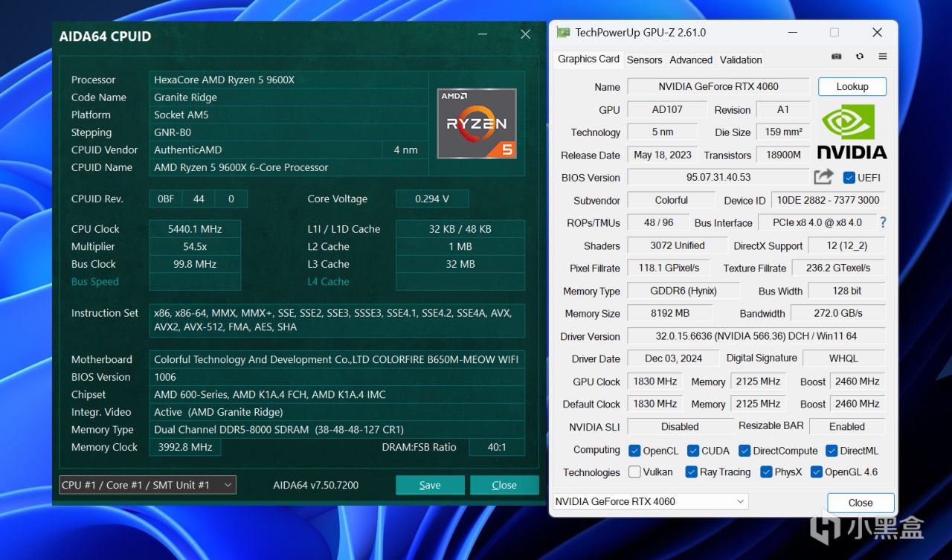952x560 pixels.
Task: Click the L3 Cache value 32 MB
Action: coord(460,264)
